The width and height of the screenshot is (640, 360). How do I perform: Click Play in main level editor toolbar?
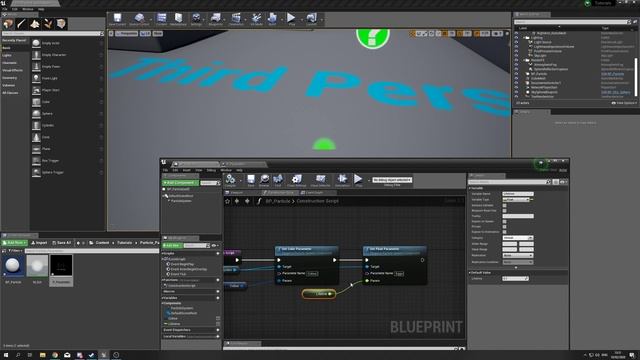click(291, 19)
